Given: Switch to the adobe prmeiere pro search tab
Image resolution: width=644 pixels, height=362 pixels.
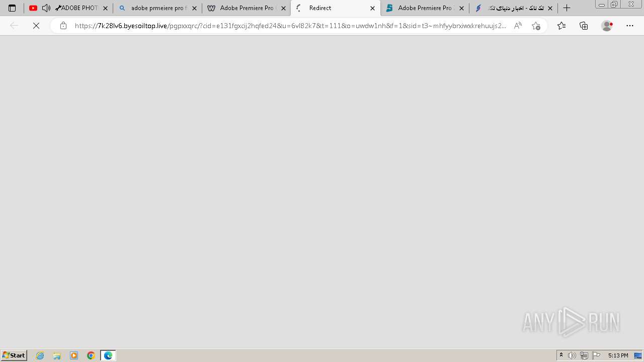Looking at the screenshot, I should point(157,8).
